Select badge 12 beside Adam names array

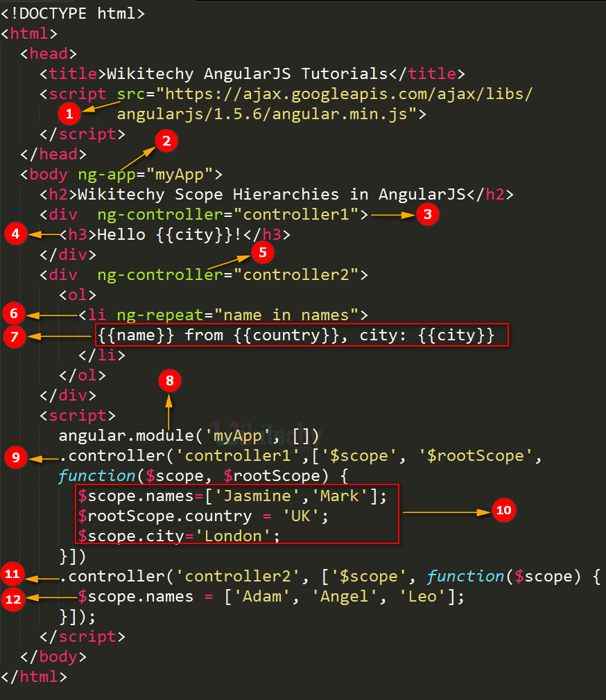coord(13,599)
